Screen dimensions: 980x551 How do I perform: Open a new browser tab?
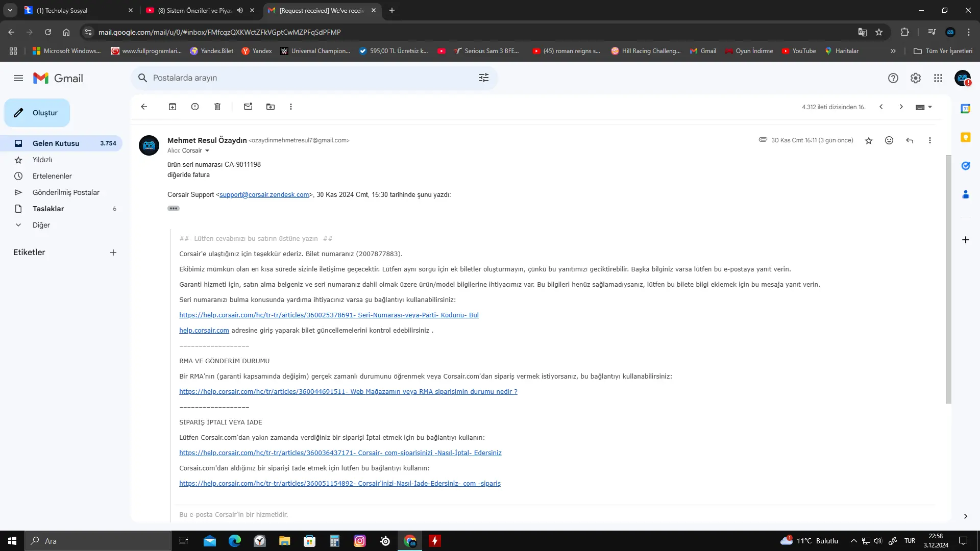392,10
